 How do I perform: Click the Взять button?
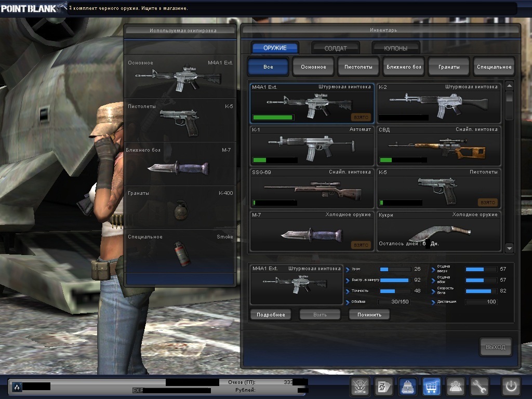coord(320,314)
